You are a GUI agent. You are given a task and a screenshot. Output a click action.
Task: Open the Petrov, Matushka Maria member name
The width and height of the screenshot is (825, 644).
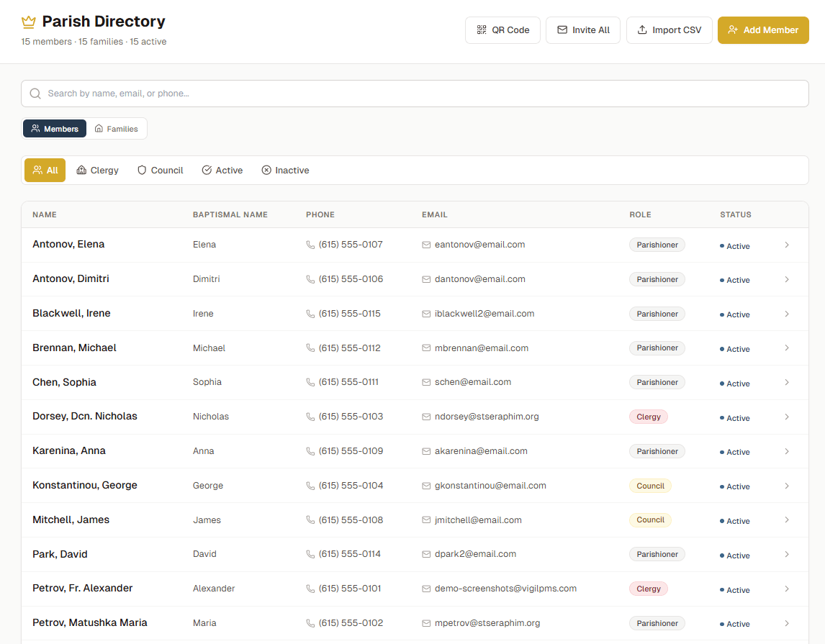tap(90, 623)
